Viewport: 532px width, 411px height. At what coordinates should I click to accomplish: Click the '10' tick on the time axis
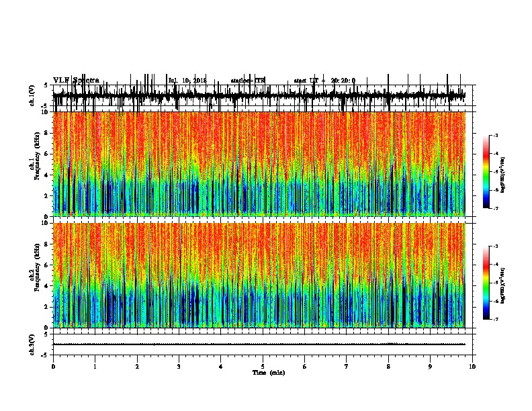(x=472, y=367)
